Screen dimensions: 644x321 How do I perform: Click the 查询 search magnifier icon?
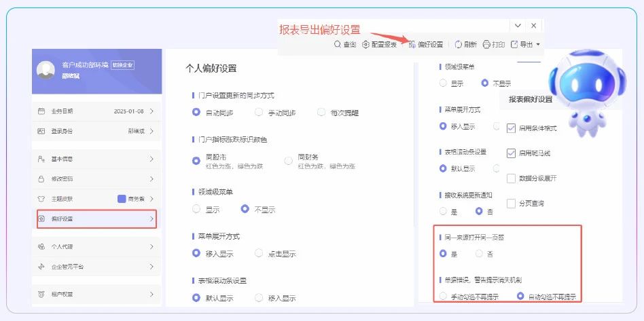[x=338, y=44]
